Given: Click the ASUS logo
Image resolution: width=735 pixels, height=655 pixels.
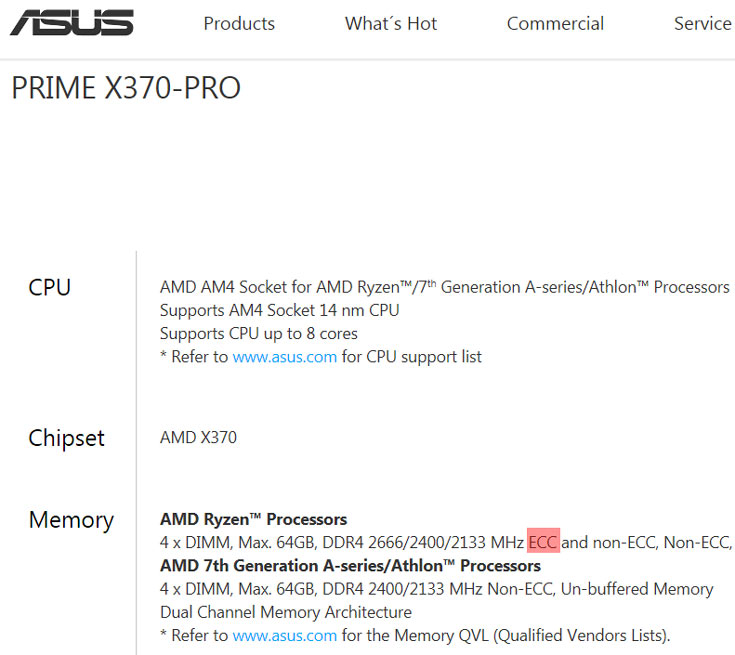Looking at the screenshot, I should tap(71, 24).
